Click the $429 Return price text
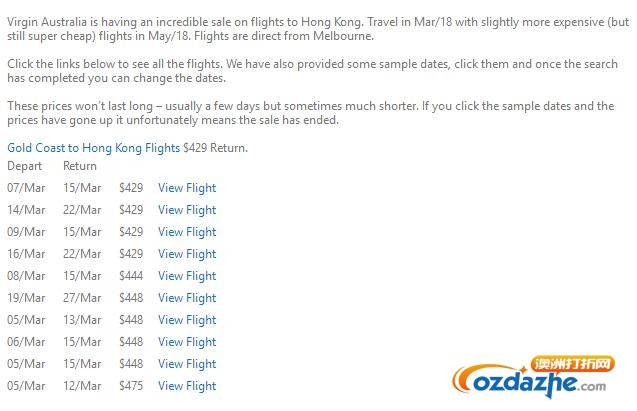 [x=215, y=147]
